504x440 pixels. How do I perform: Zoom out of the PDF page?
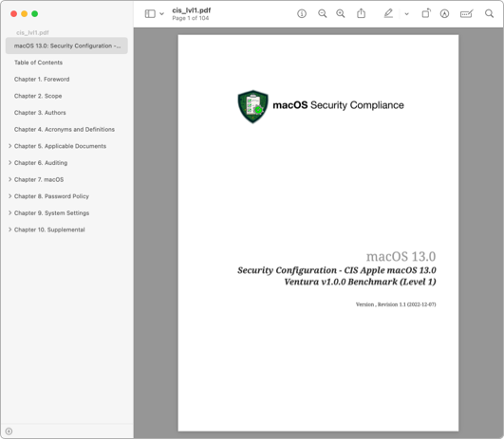(x=322, y=14)
